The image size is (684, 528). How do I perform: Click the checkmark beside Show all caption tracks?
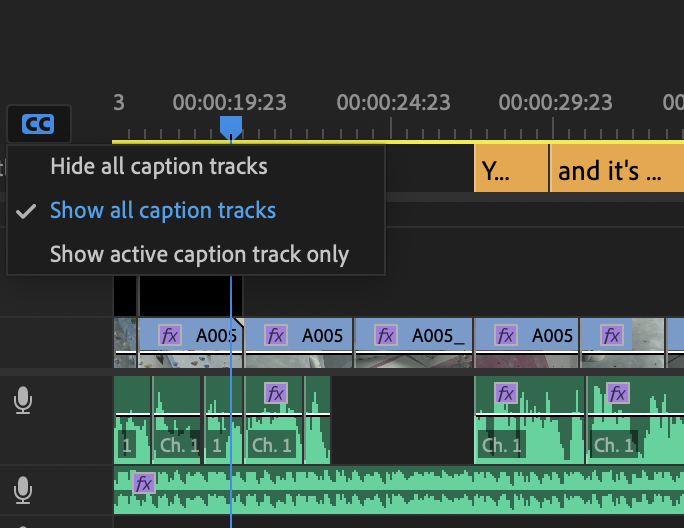(x=28, y=211)
